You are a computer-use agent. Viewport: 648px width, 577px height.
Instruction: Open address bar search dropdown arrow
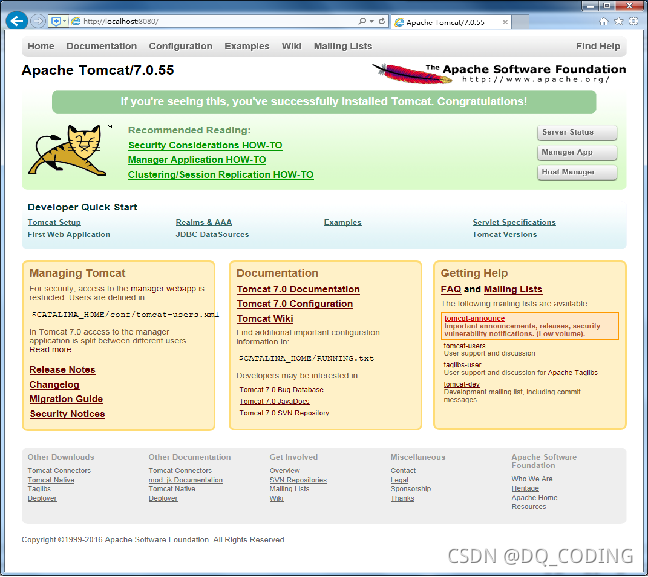click(x=372, y=21)
